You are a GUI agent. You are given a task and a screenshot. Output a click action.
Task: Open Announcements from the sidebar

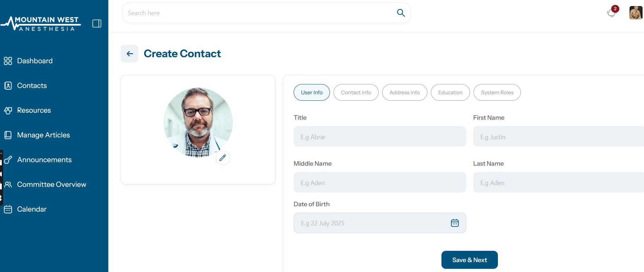point(44,160)
